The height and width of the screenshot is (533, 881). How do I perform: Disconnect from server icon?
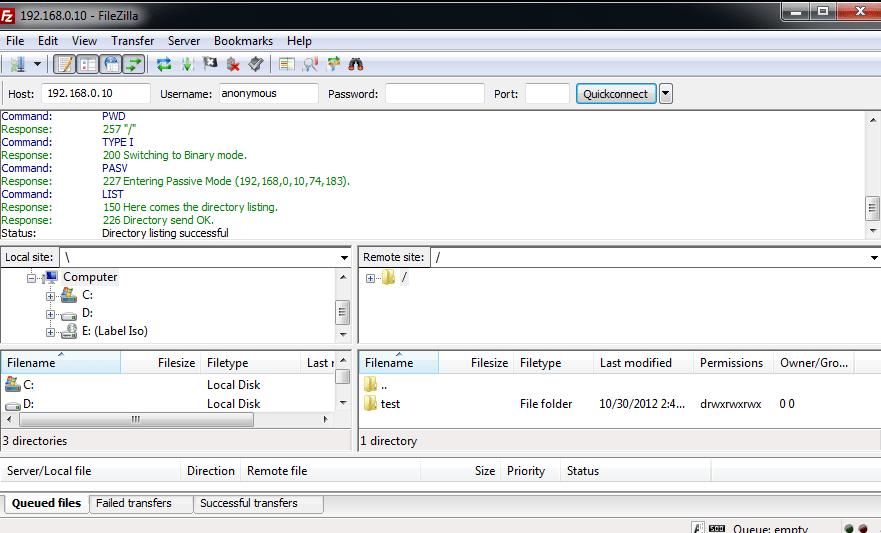click(233, 64)
